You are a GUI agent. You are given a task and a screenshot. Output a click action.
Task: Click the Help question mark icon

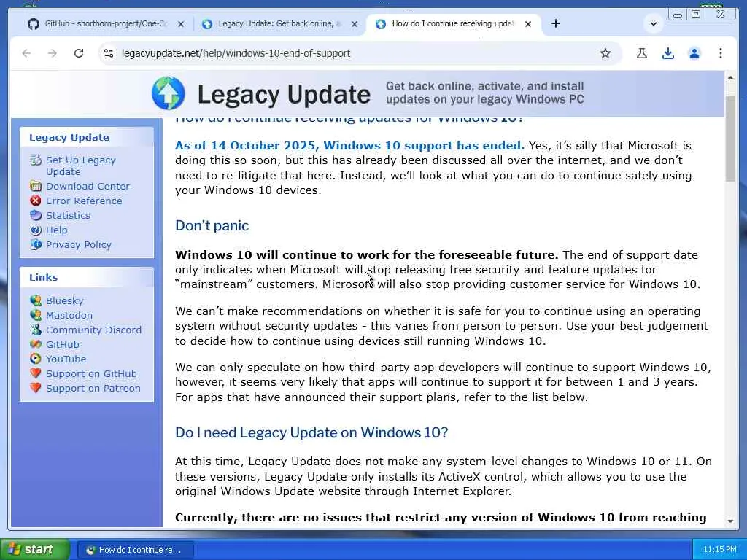(x=36, y=230)
